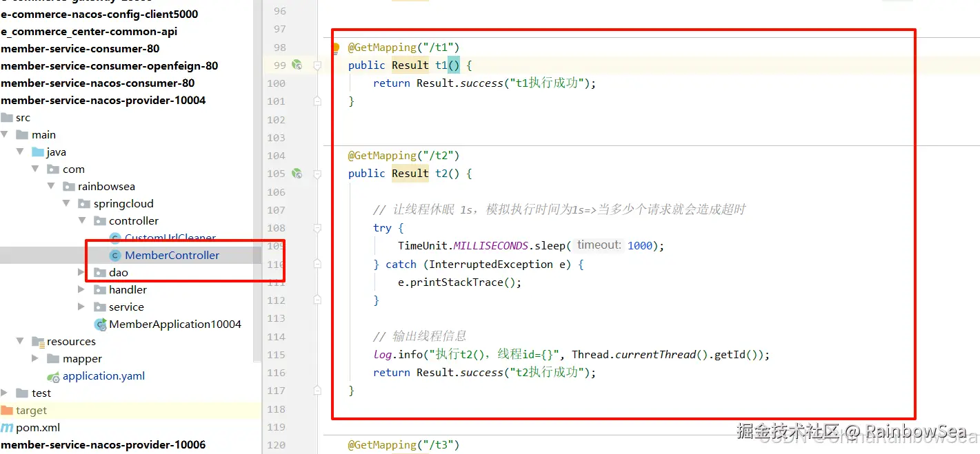
Task: Collapse the springcloud package arrow
Action: pos(66,204)
